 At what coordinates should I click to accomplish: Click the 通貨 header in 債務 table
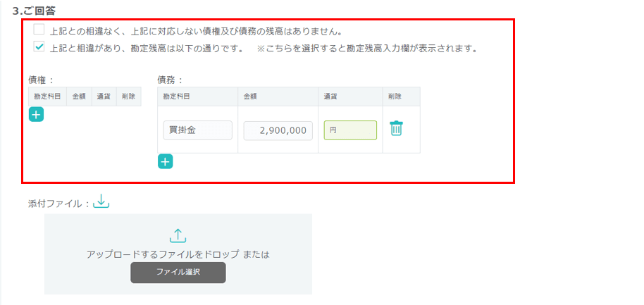point(330,96)
